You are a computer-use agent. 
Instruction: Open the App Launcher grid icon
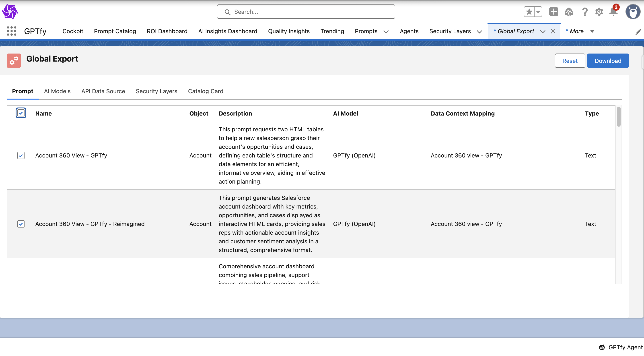pyautogui.click(x=12, y=31)
